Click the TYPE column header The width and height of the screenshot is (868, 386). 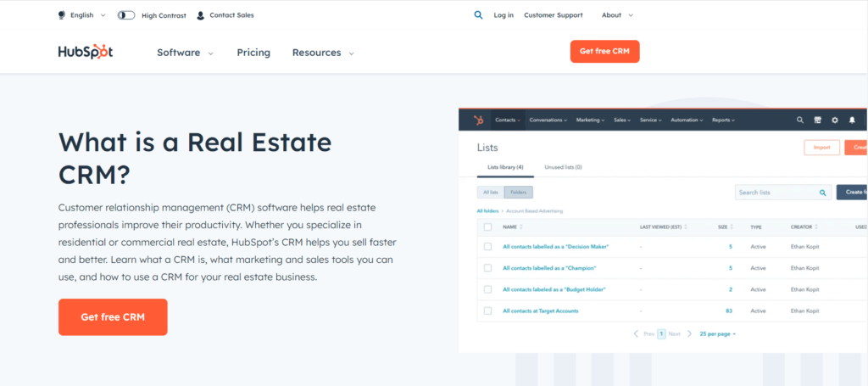[756, 227]
